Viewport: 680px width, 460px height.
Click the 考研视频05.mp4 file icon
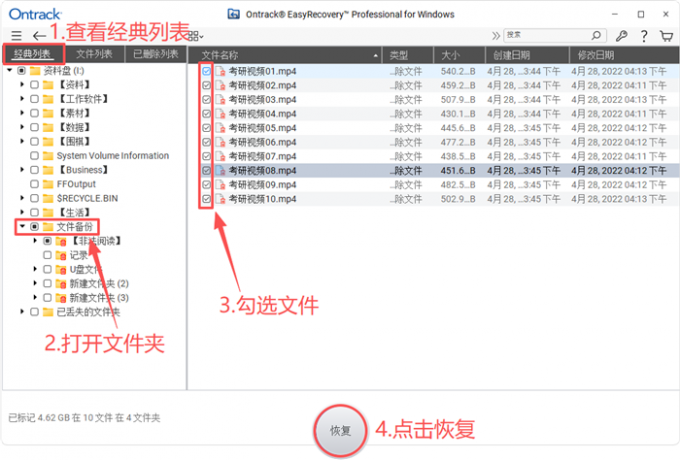[x=221, y=128]
